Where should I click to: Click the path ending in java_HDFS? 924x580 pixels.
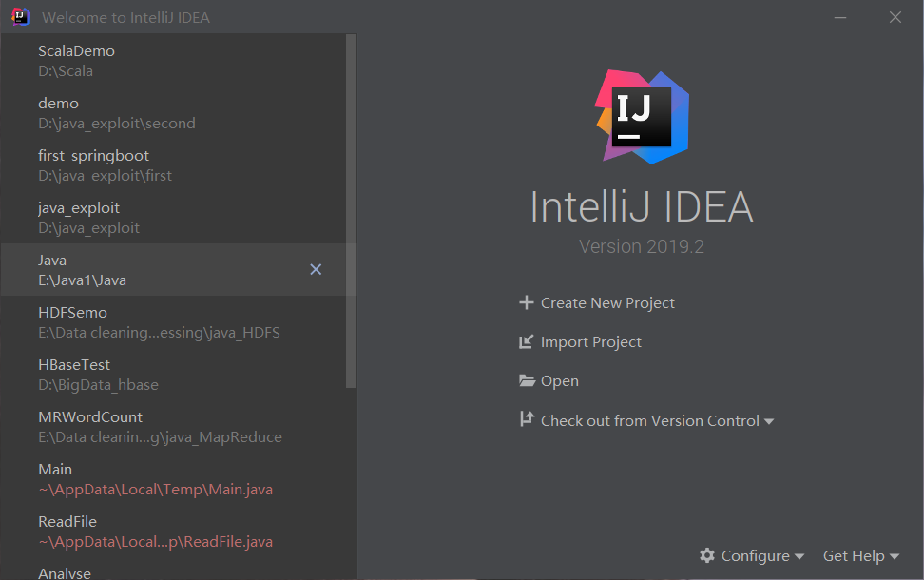point(159,333)
